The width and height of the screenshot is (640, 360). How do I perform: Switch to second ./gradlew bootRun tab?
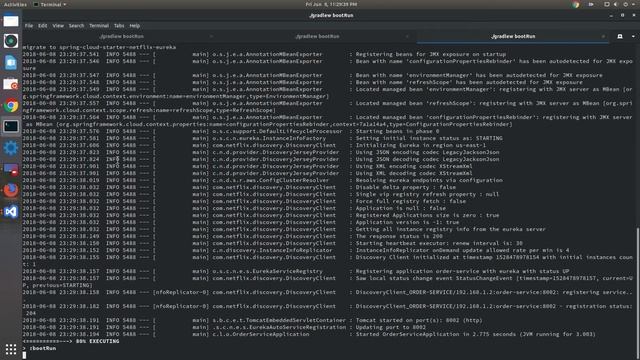click(317, 36)
